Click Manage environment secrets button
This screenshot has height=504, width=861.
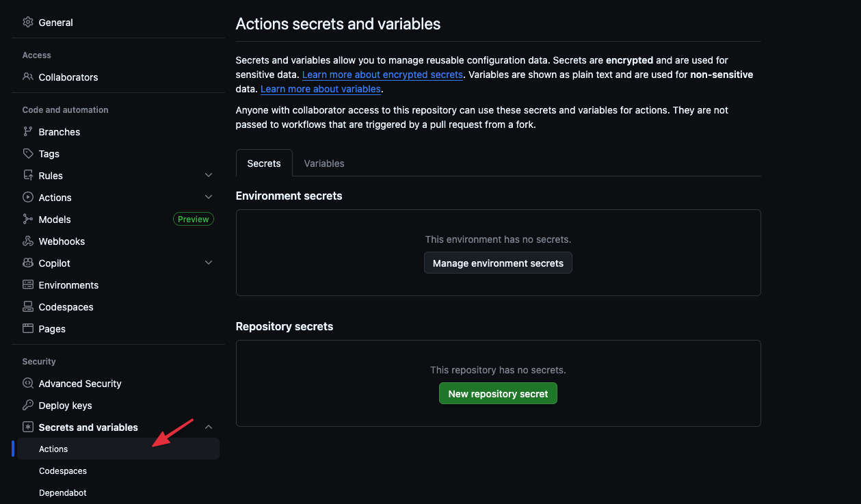pyautogui.click(x=498, y=263)
